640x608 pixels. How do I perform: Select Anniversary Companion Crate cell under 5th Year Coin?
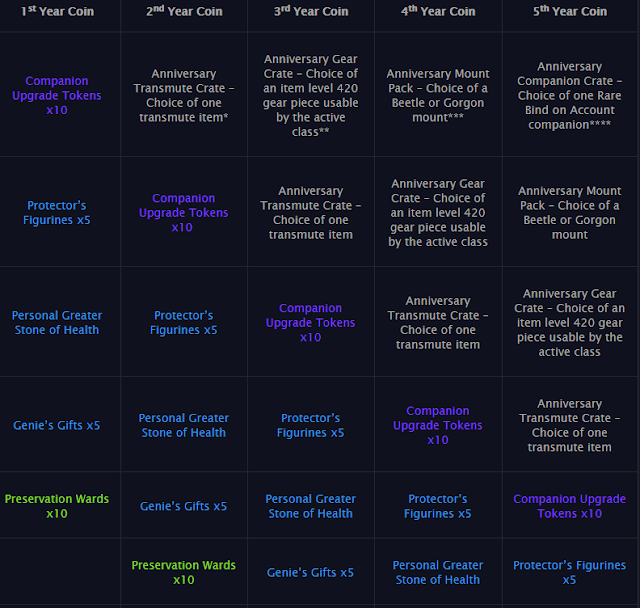tap(570, 95)
